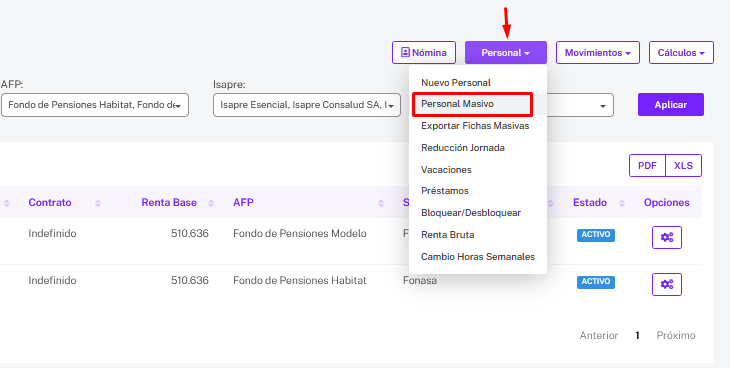
Task: Collapse the Personal dropdown button
Action: pyautogui.click(x=506, y=53)
